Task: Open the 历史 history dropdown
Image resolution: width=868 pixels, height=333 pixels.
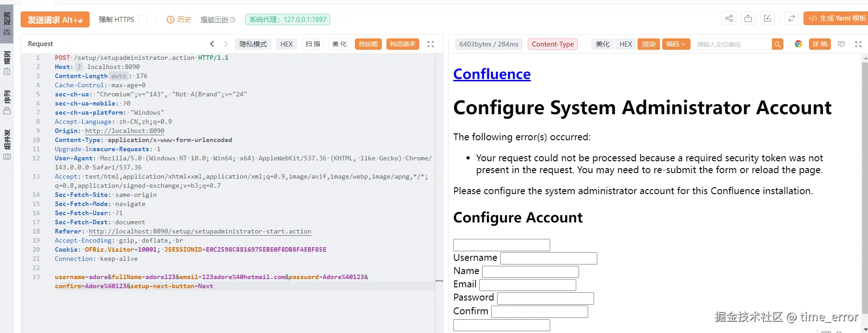Action: [179, 20]
